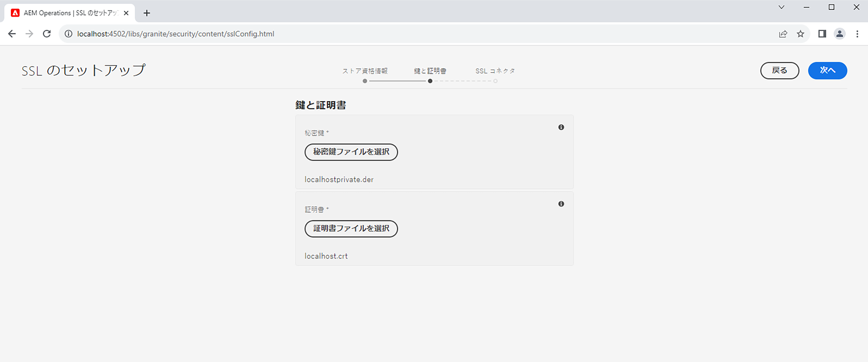Select the AEM Operations SSL tab
The image size is (868, 362).
(67, 13)
